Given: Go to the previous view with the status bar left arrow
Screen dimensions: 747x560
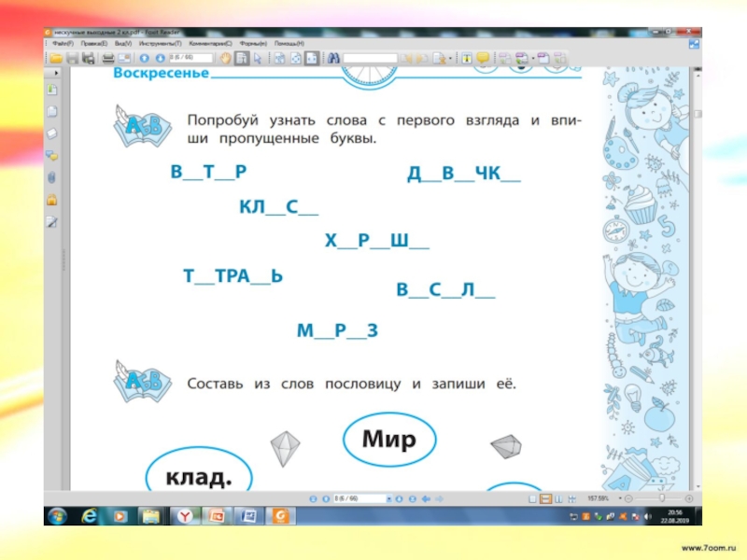Looking at the screenshot, I should pyautogui.click(x=426, y=499).
